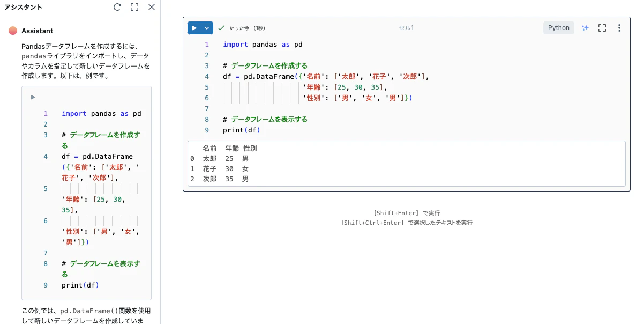Viewport: 644px width, 324px height.
Task: Click the '性別' line in cell editor
Action: [358, 98]
